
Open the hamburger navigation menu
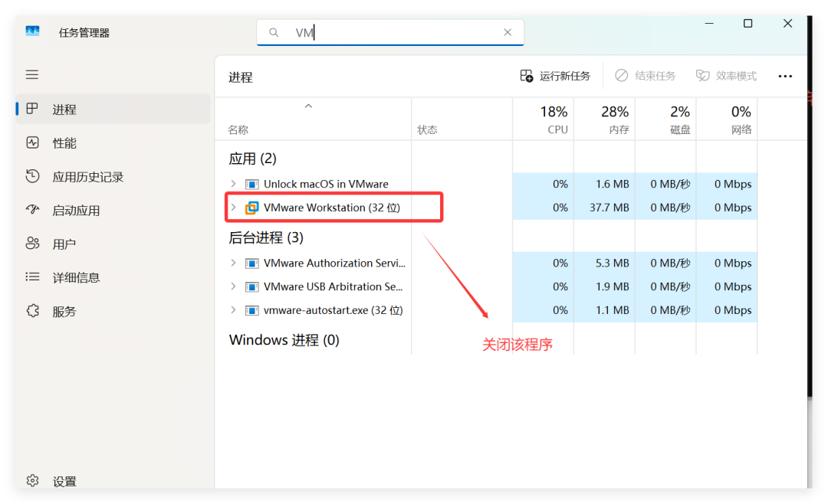point(32,74)
